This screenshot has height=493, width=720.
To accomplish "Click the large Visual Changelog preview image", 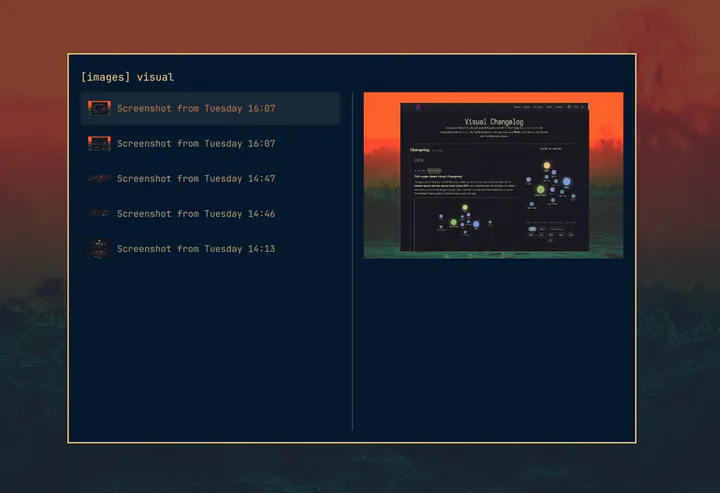I will 494,175.
